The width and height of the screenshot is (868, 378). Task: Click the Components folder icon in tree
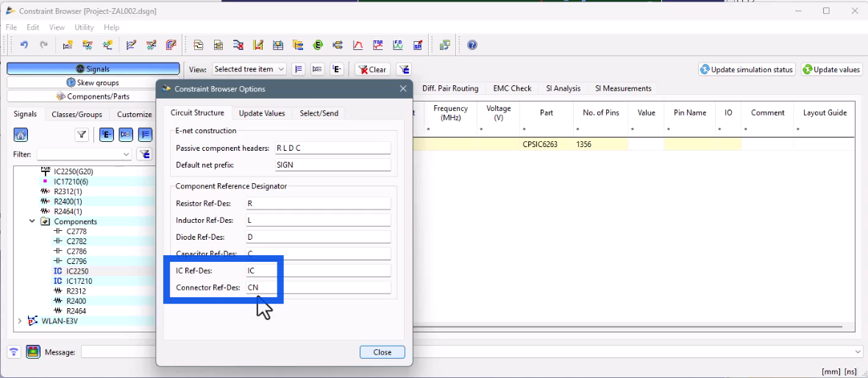click(46, 221)
